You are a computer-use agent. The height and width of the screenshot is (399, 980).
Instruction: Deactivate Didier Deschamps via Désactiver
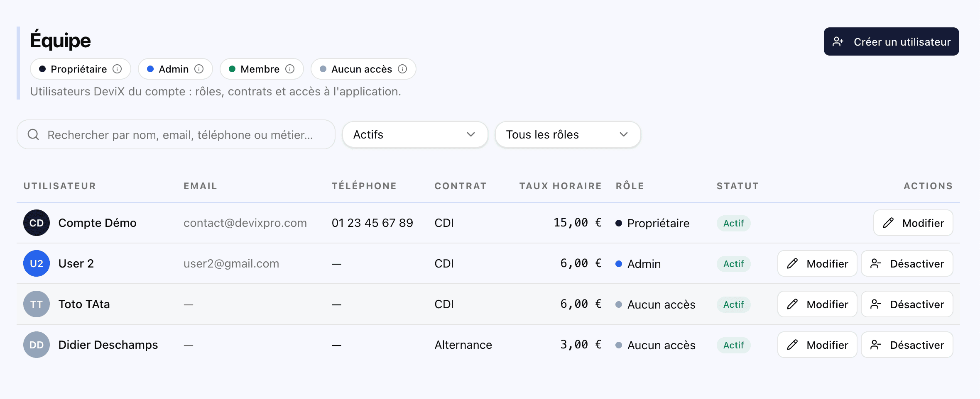point(907,345)
